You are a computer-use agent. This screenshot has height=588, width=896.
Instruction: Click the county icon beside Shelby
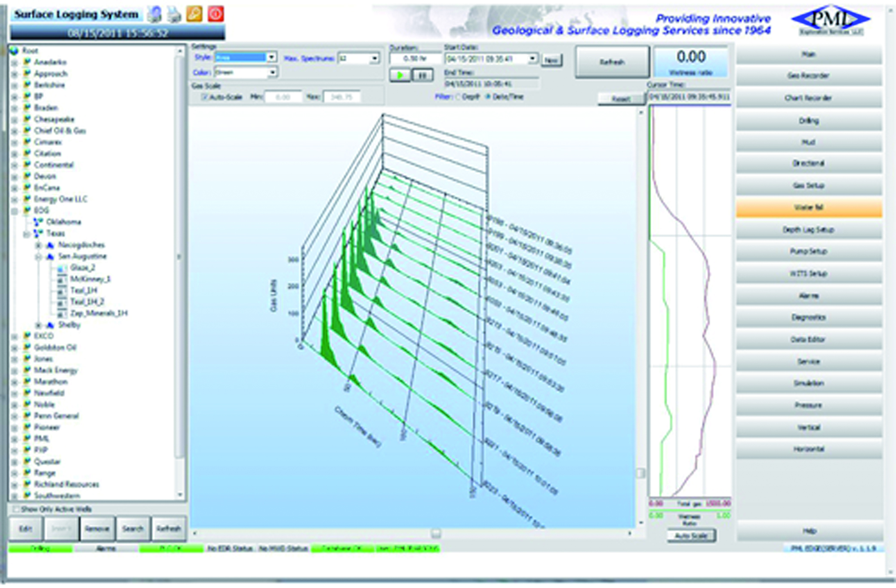pos(50,325)
